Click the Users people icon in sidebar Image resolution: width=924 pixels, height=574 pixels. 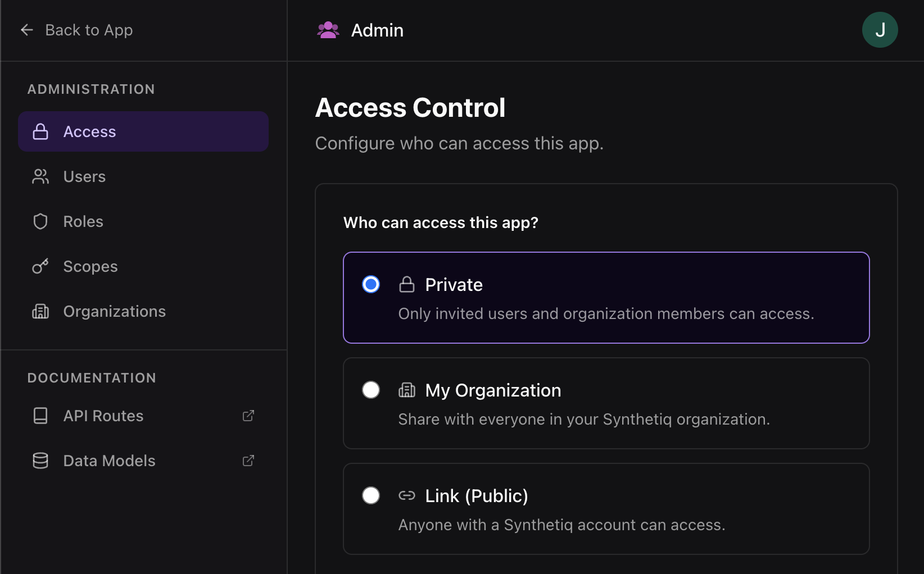[40, 176]
